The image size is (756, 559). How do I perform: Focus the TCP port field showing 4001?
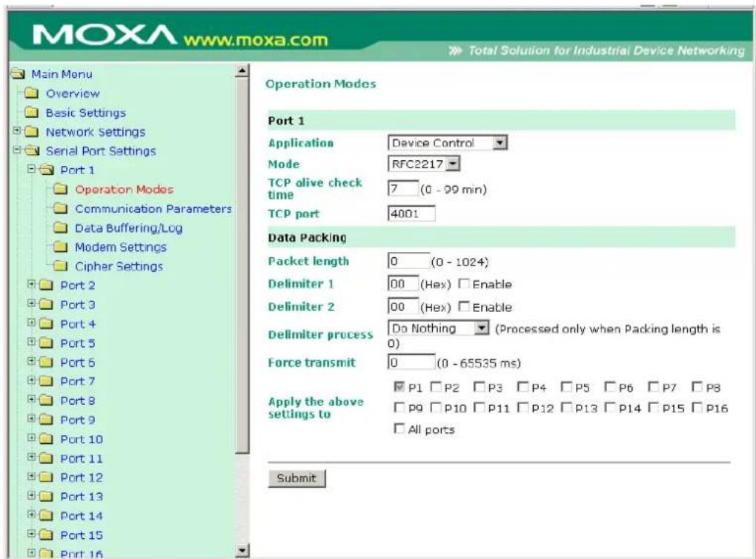pyautogui.click(x=411, y=214)
